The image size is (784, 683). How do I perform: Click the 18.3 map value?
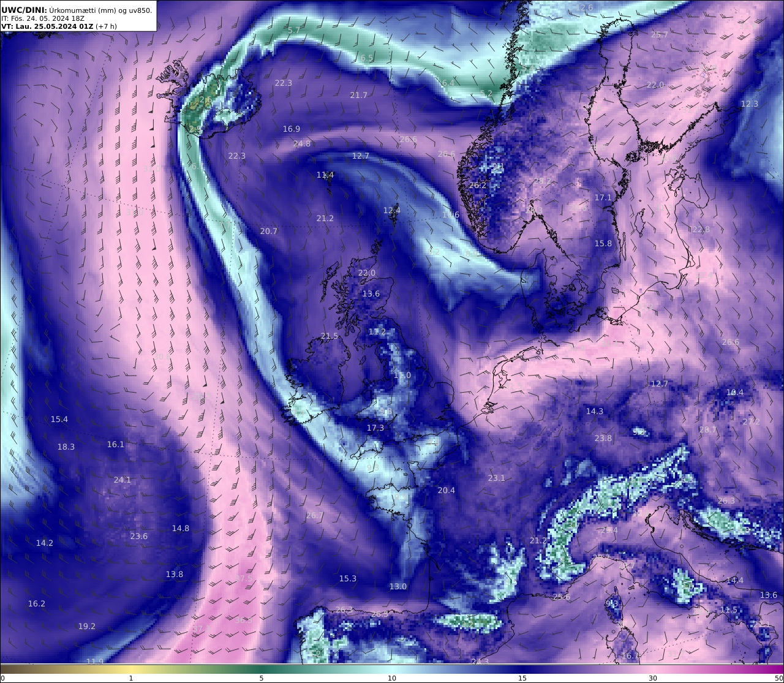[x=66, y=447]
